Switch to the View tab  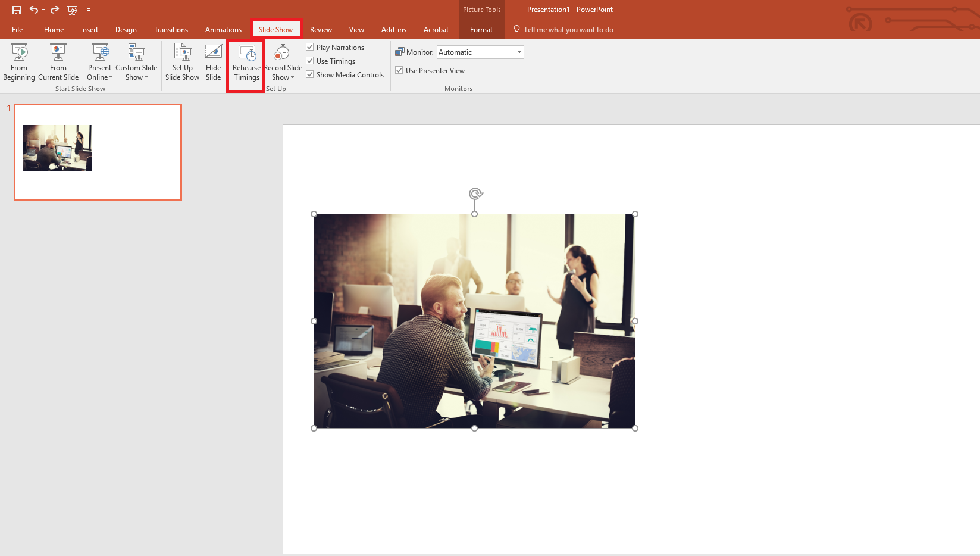(356, 30)
